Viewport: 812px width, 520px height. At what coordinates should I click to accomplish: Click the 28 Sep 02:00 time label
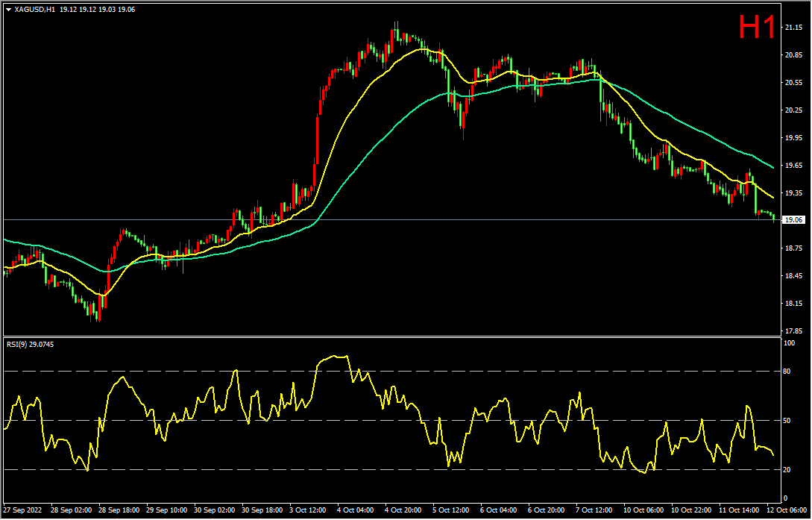(x=72, y=510)
